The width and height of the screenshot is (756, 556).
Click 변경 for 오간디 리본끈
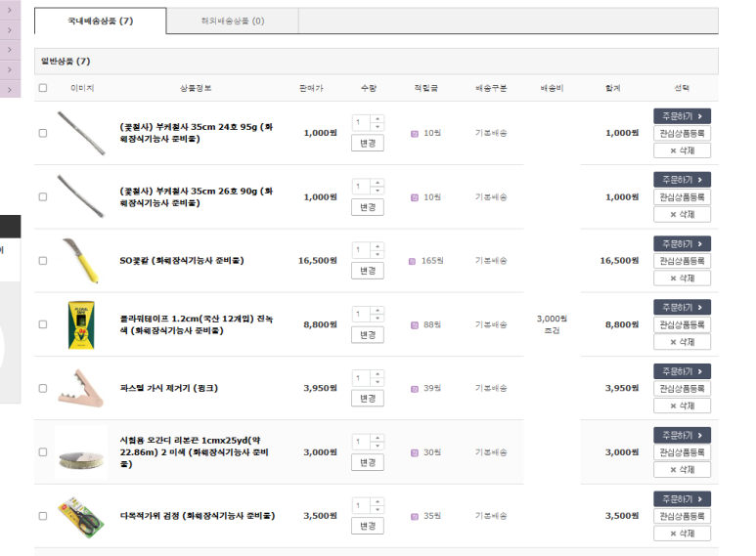368,462
